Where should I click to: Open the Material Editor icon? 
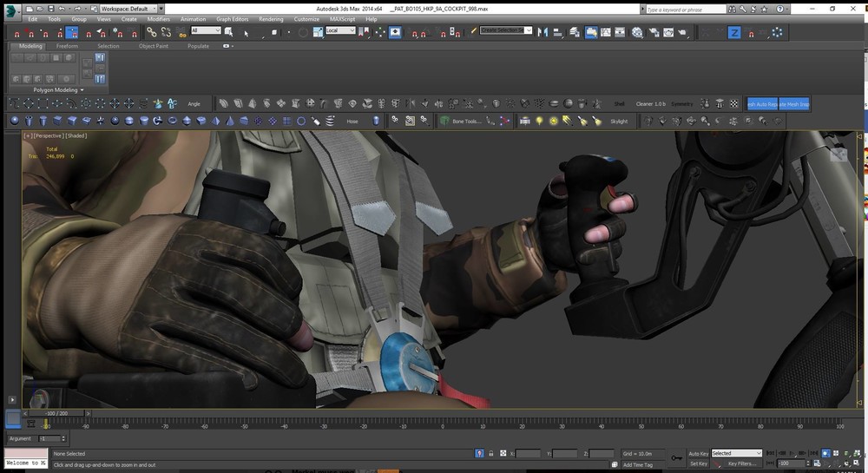[637, 32]
